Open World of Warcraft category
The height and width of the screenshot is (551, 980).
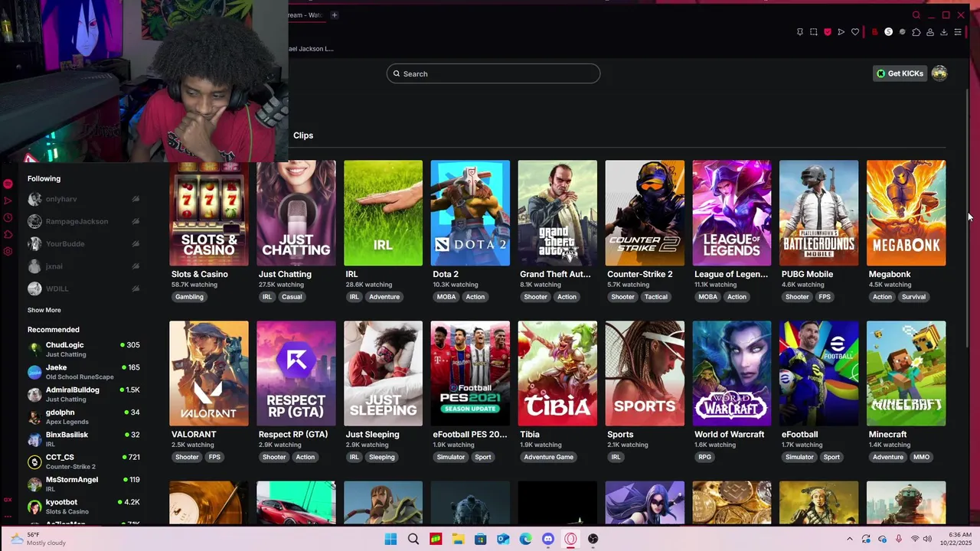click(x=732, y=373)
